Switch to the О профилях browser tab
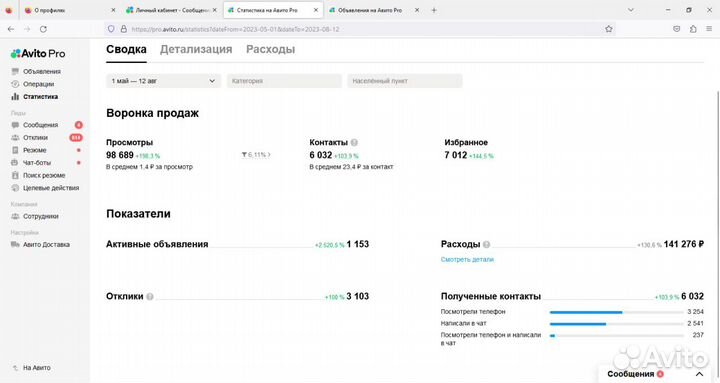 (x=69, y=10)
